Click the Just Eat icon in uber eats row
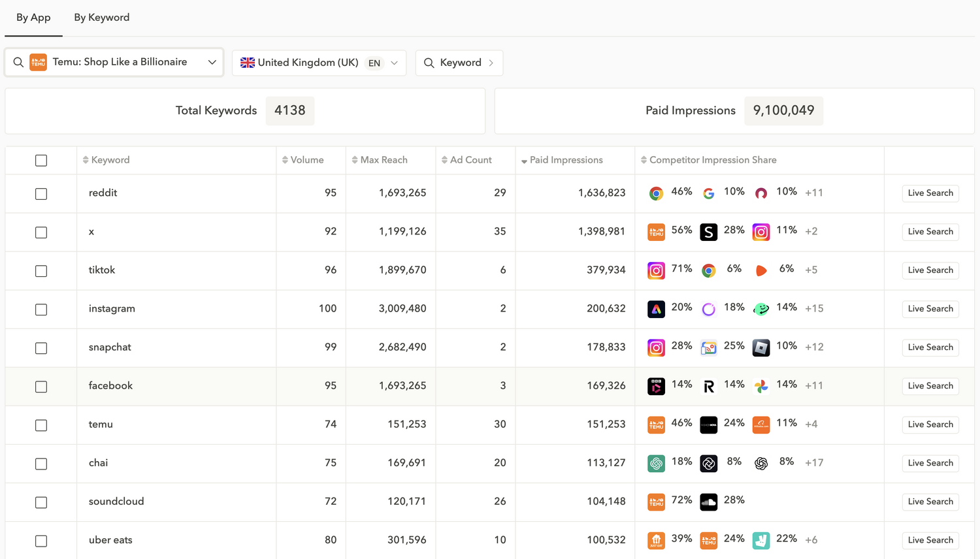This screenshot has width=980, height=559. [x=656, y=540]
